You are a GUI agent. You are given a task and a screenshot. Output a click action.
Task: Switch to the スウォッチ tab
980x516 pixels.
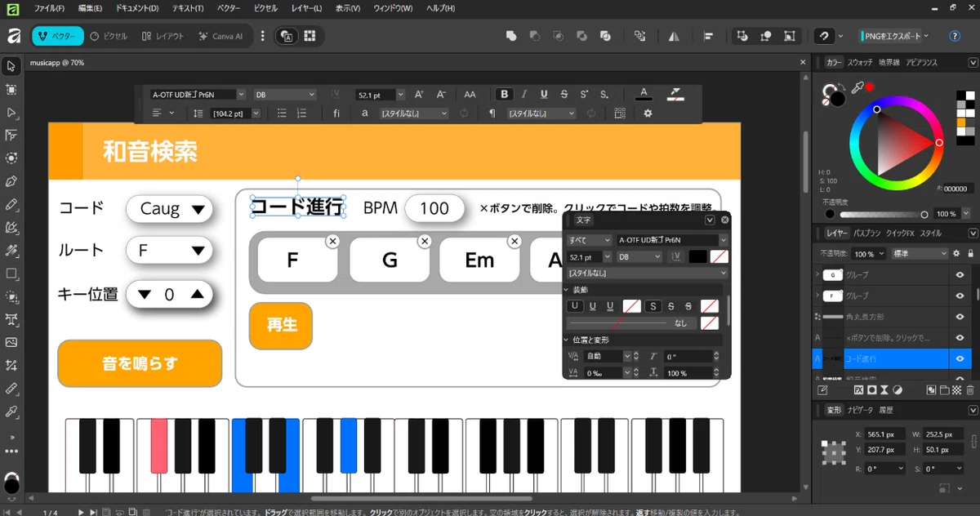pos(860,62)
